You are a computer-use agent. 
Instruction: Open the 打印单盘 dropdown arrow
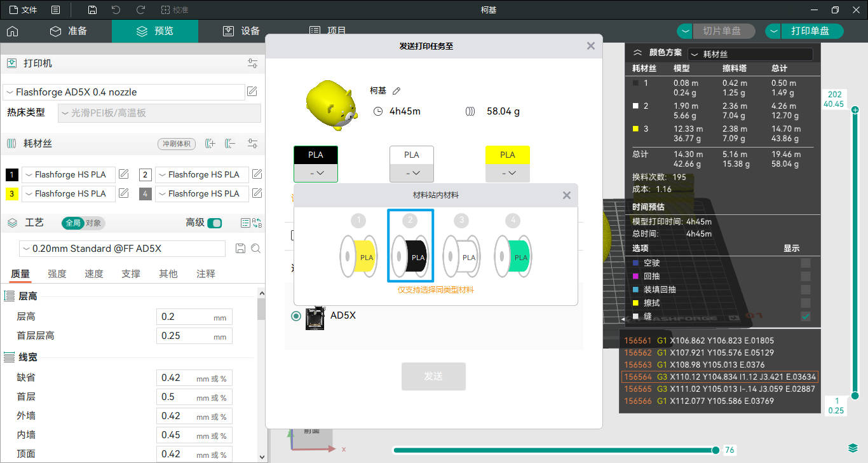(x=773, y=31)
